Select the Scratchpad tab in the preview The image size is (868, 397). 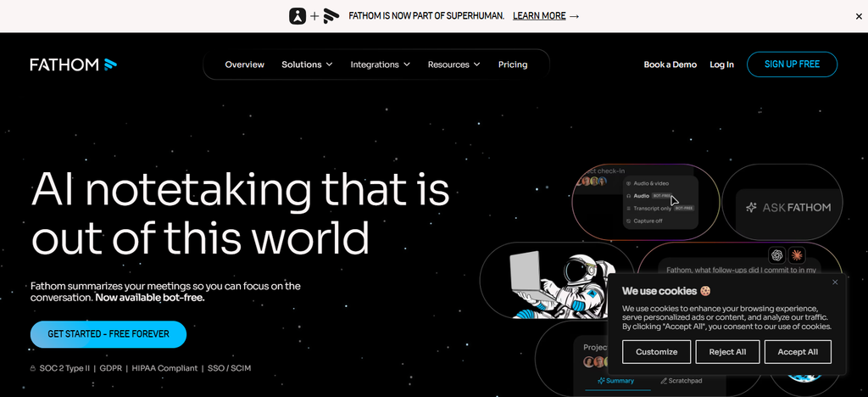(x=682, y=381)
